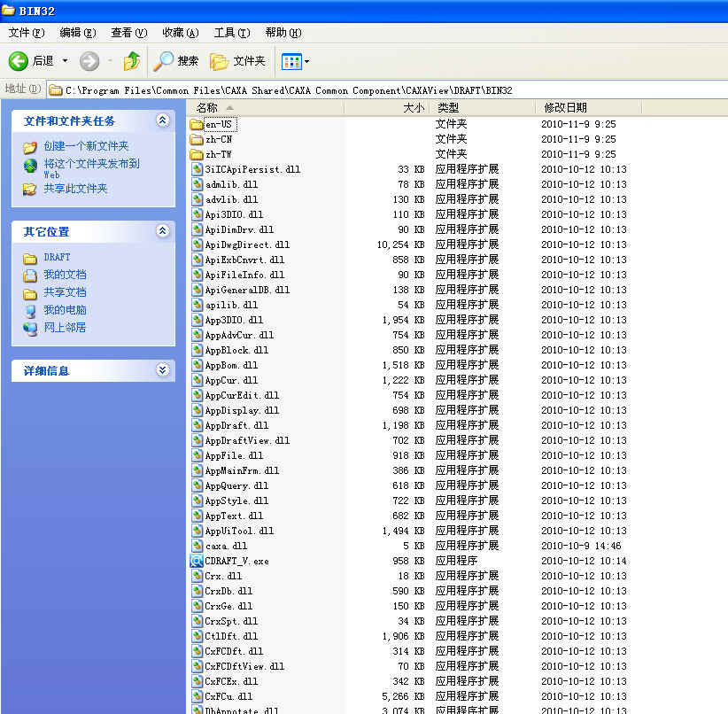Select the CrxDb.dll file name

click(x=228, y=592)
